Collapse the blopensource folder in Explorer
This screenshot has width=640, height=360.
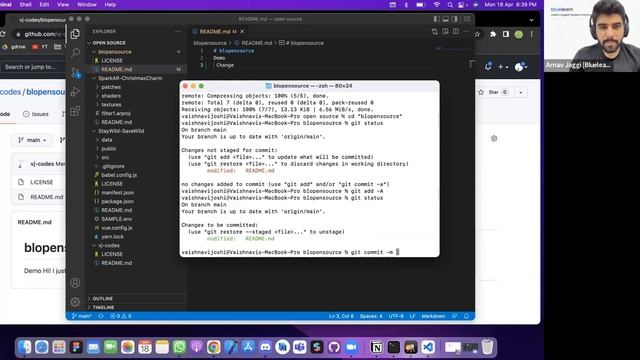[x=114, y=52]
